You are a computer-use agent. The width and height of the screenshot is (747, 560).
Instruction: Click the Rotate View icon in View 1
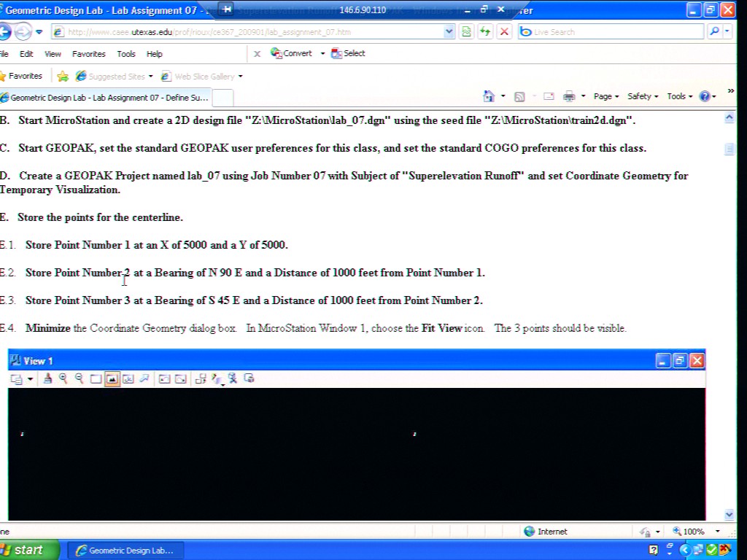(x=128, y=379)
